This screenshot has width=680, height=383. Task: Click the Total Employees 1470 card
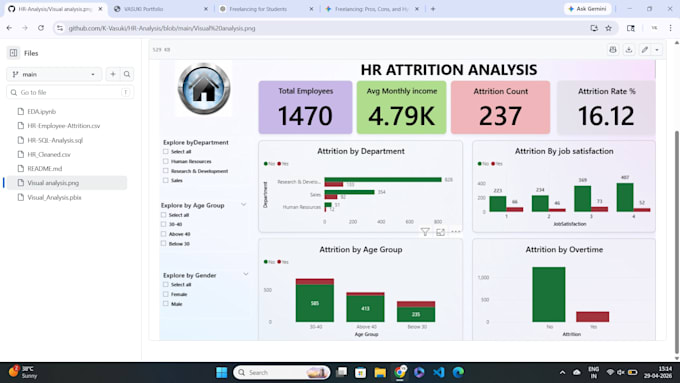(x=305, y=107)
